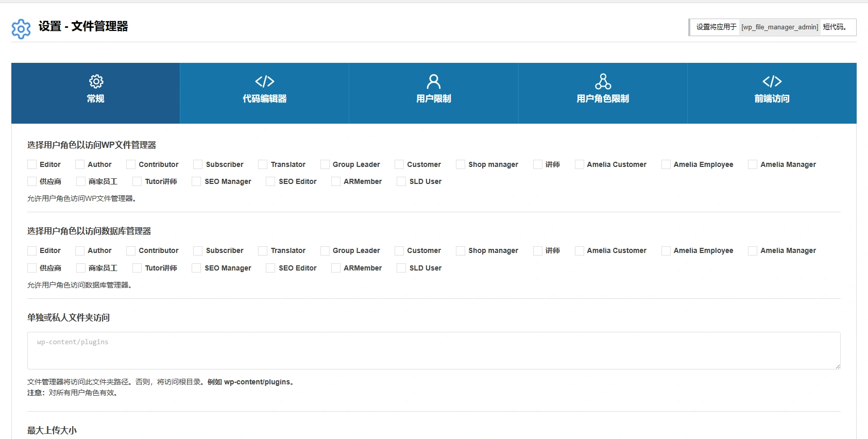Image resolution: width=868 pixels, height=439 pixels.
Task: Check ARMember for WP file manager
Action: 336,181
